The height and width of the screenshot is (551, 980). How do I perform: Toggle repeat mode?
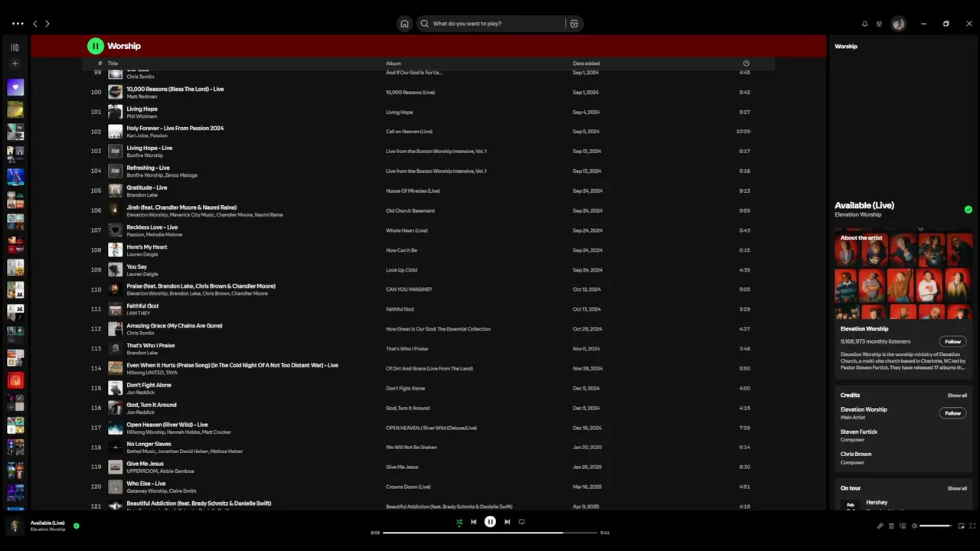(521, 522)
